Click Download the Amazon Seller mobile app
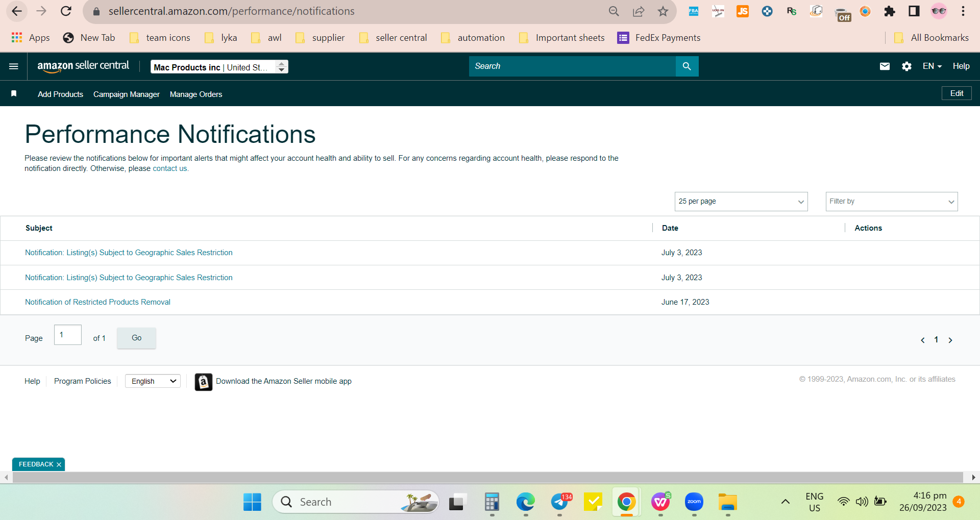980x520 pixels. (x=284, y=381)
